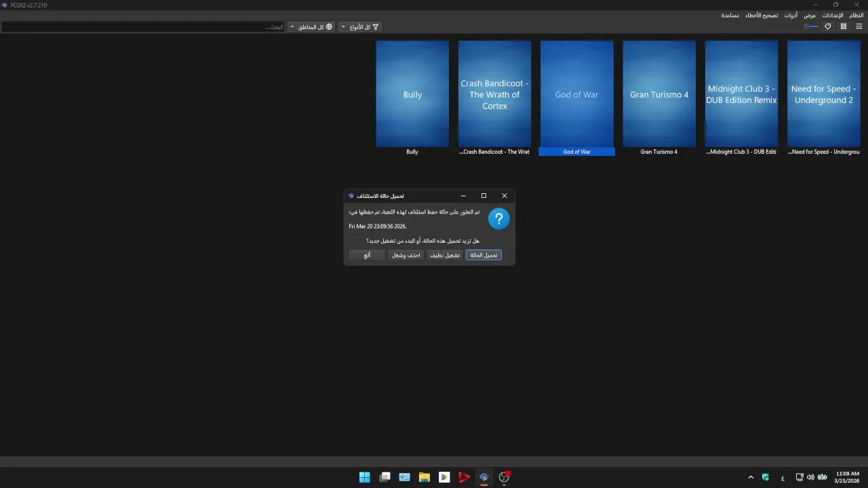Open the clock showing 11:08 AM
Viewport: 868px width, 488px height.
pyautogui.click(x=848, y=477)
